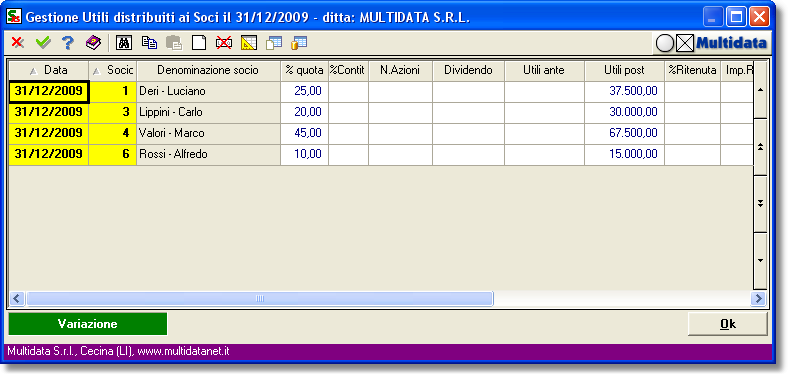Copy rows using the copy icon
The image size is (788, 376).
click(149, 43)
